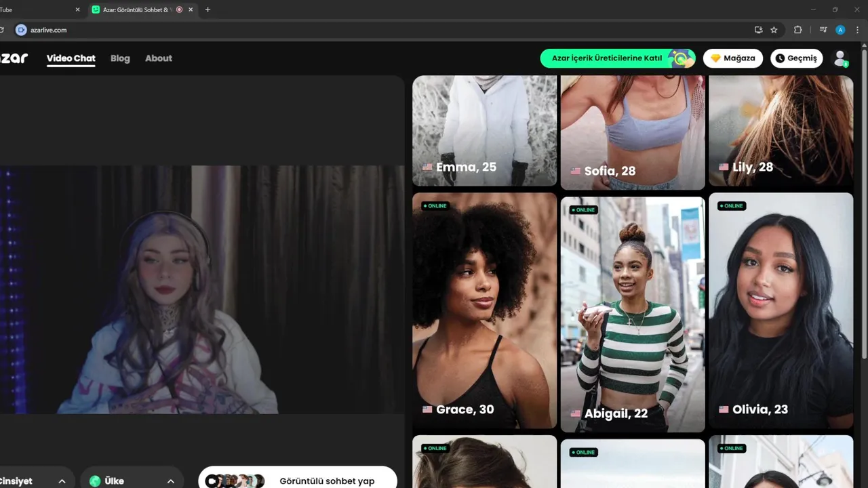Open the Blog menu item
868x488 pixels.
point(120,58)
